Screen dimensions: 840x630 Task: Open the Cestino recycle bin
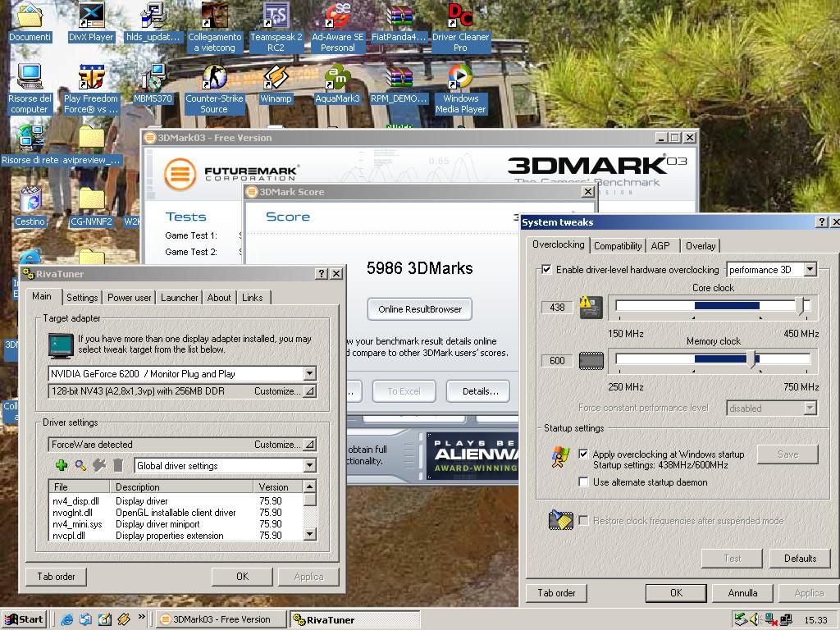[30, 207]
